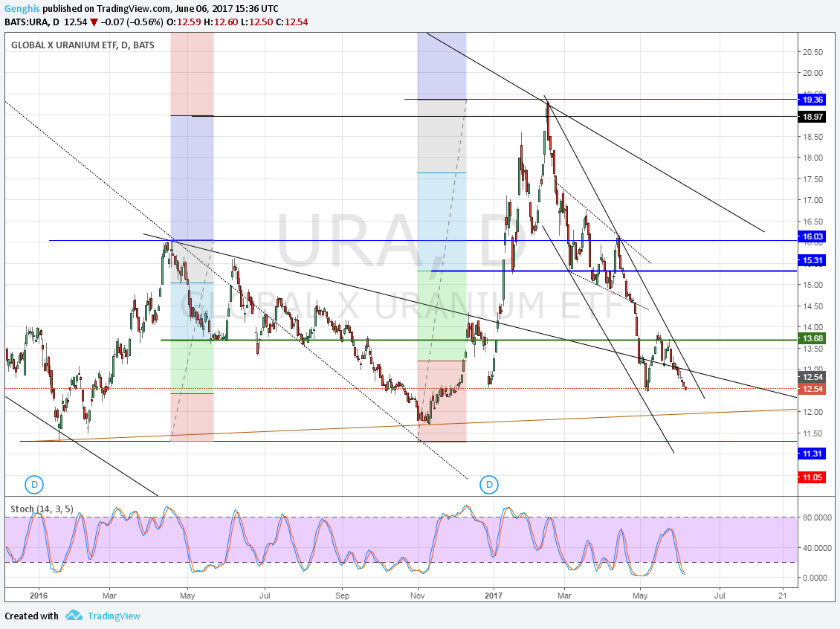The image size is (840, 629).
Task: Select the 11.31 blue price label
Action: (x=812, y=454)
